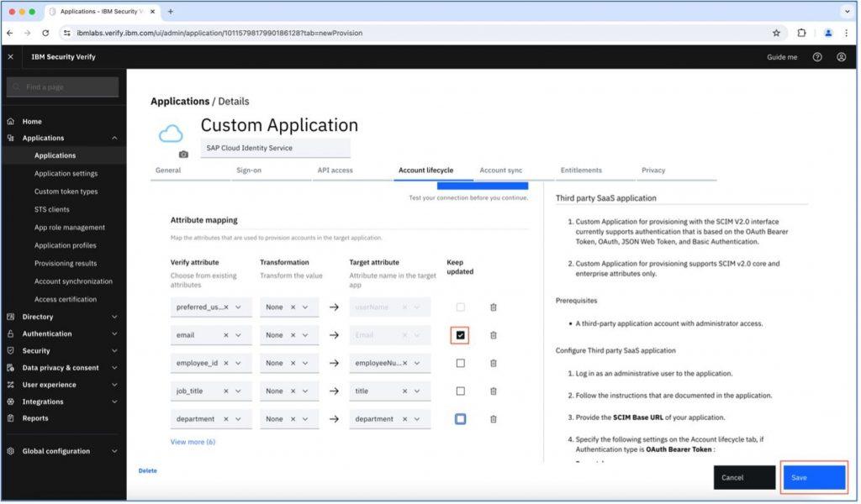The width and height of the screenshot is (861, 504).
Task: Open the user profile icon in header
Action: click(843, 57)
